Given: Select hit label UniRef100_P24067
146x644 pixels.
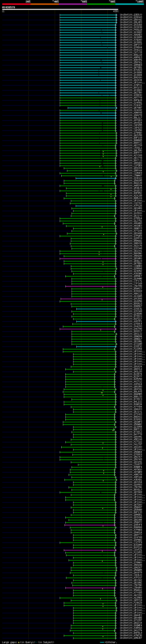Looking at the screenshot, I should 131,105.
